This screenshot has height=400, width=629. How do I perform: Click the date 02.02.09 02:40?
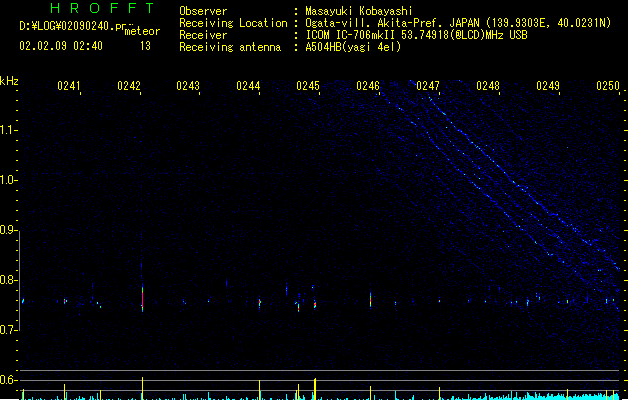point(61,46)
